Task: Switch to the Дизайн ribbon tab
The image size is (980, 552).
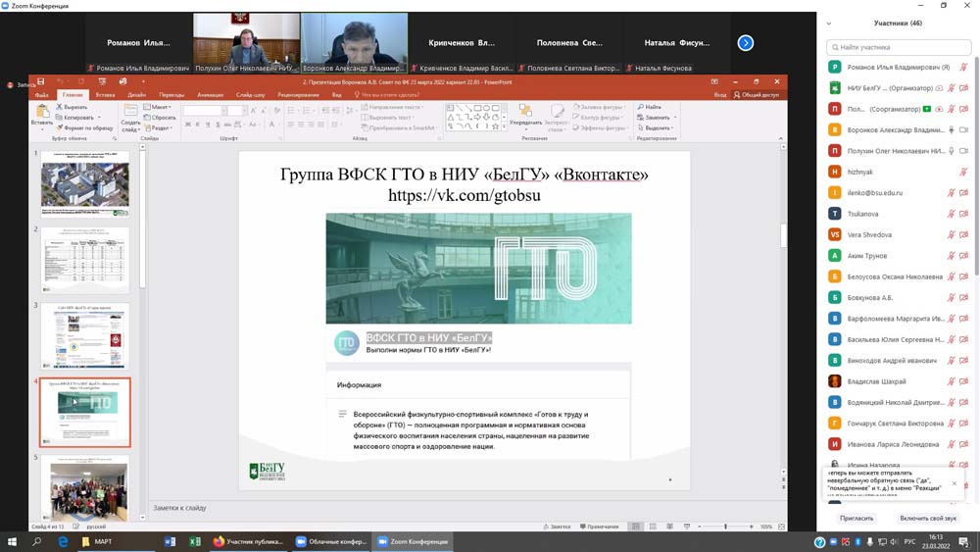Action: click(x=136, y=95)
